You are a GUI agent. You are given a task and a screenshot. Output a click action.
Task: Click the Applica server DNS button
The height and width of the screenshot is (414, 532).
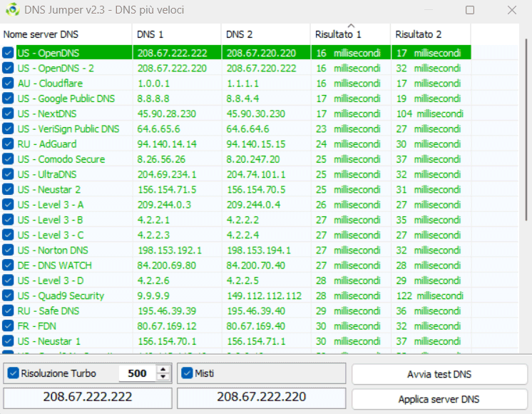click(x=439, y=399)
